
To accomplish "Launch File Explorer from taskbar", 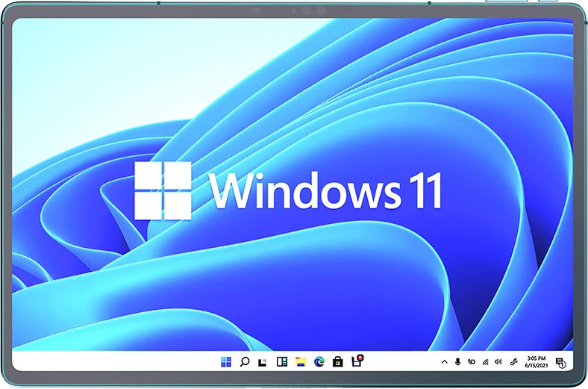I will tap(301, 361).
